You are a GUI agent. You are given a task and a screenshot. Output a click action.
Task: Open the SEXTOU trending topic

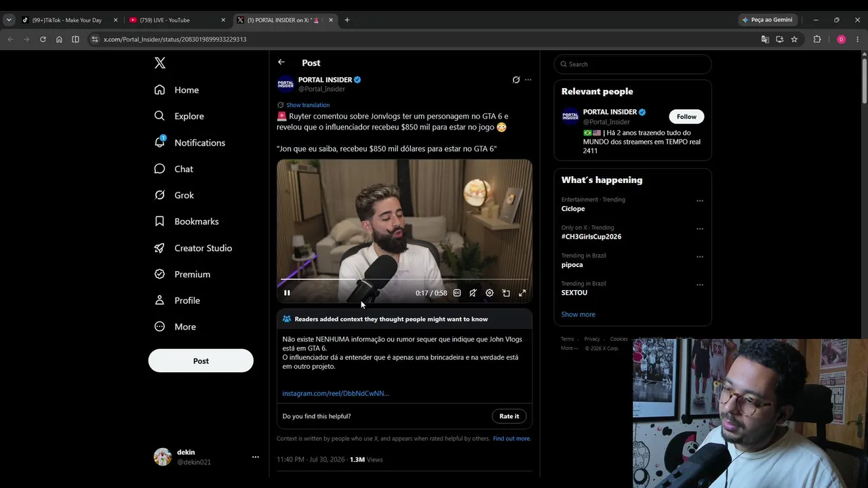[x=574, y=293]
